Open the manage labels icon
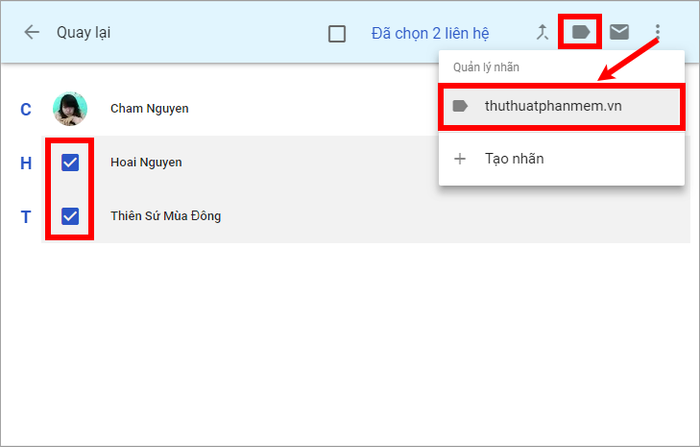 pos(581,32)
